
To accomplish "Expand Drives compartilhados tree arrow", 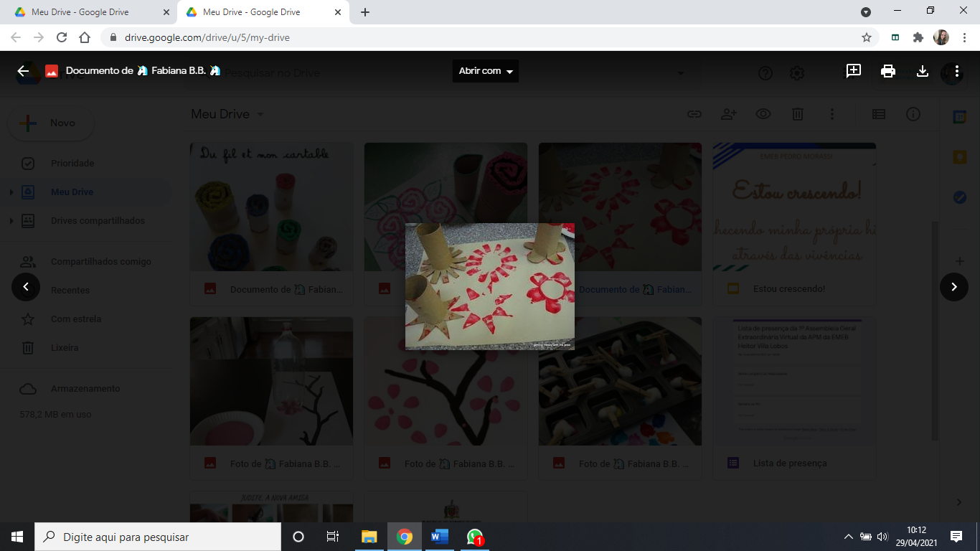I will [x=11, y=221].
